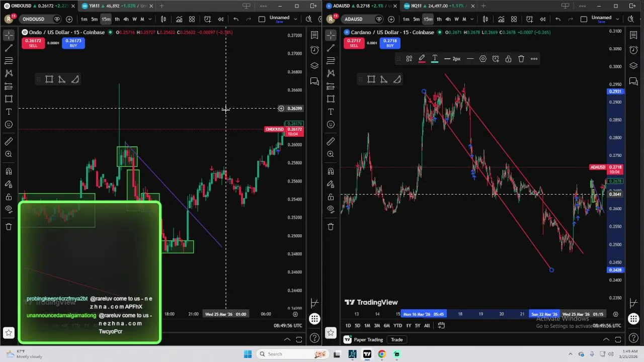Compare or add symbol in ONDOUSD window
The width and height of the screenshot is (644, 362).
tap(69, 19)
